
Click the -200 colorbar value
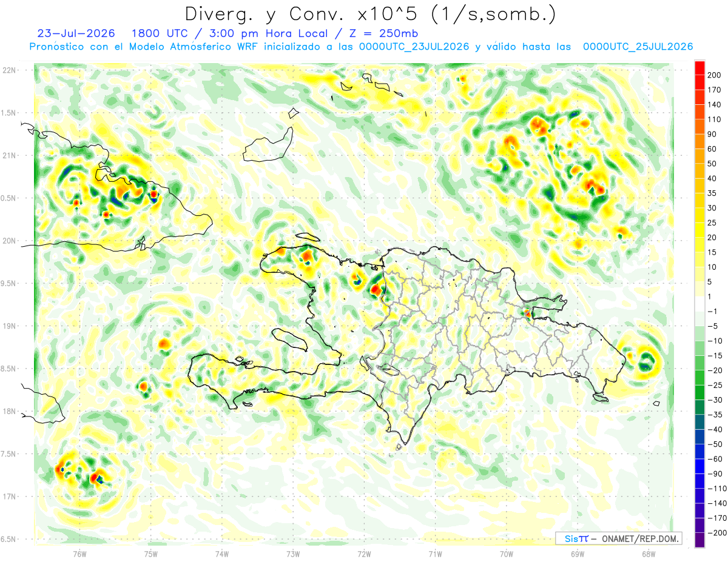tap(718, 533)
